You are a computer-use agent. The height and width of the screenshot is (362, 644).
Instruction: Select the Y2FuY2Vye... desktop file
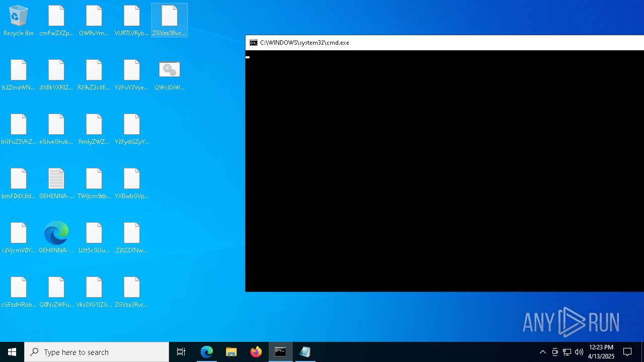pyautogui.click(x=132, y=75)
